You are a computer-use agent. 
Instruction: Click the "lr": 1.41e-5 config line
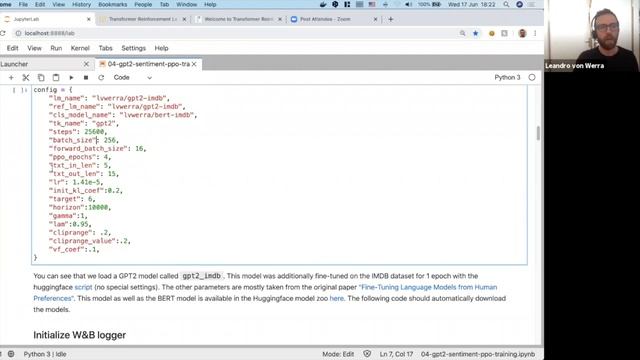point(76,182)
